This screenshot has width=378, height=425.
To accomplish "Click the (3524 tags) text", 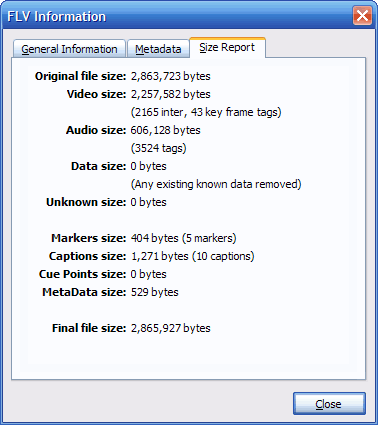I will point(158,148).
